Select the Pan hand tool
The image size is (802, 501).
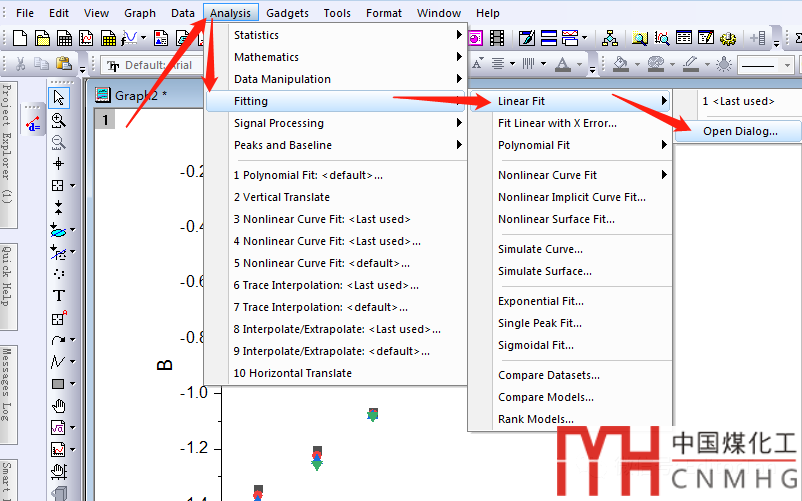click(x=59, y=405)
